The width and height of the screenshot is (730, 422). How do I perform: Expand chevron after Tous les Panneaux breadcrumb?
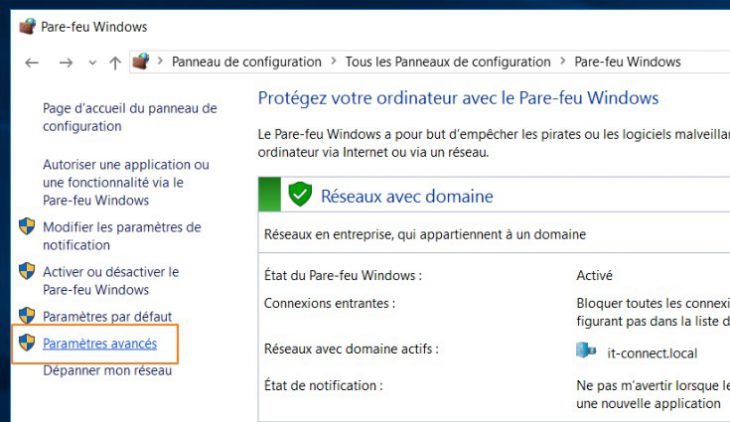pos(562,62)
